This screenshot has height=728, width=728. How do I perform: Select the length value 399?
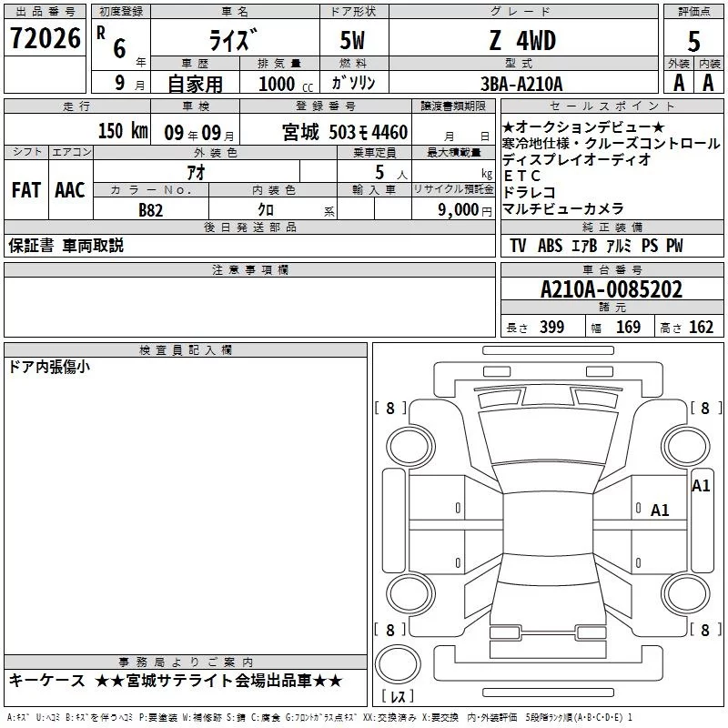point(552,327)
